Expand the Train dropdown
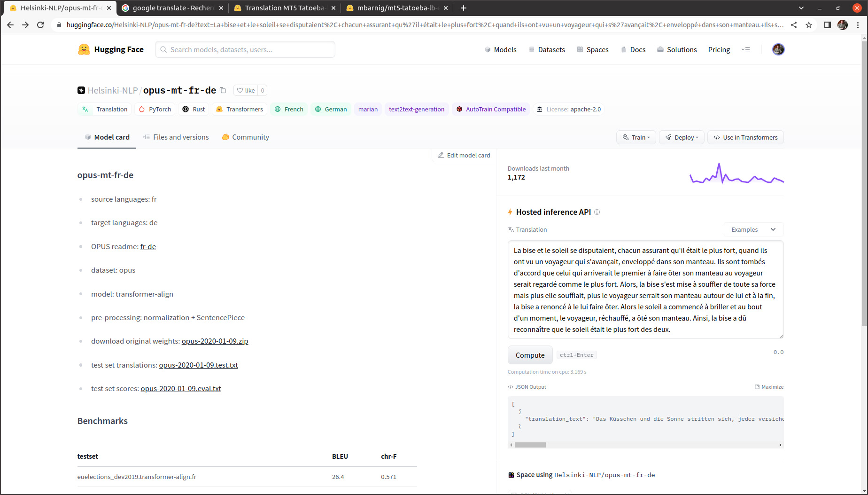 point(636,137)
